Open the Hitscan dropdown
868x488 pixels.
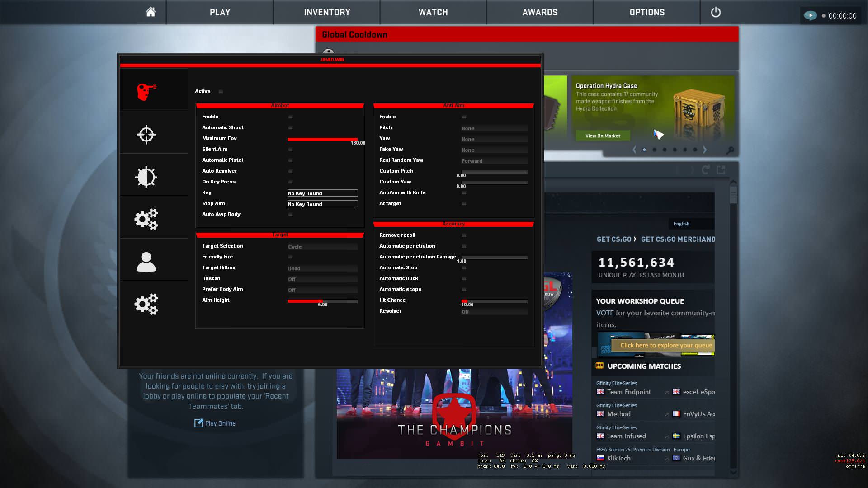click(x=322, y=279)
